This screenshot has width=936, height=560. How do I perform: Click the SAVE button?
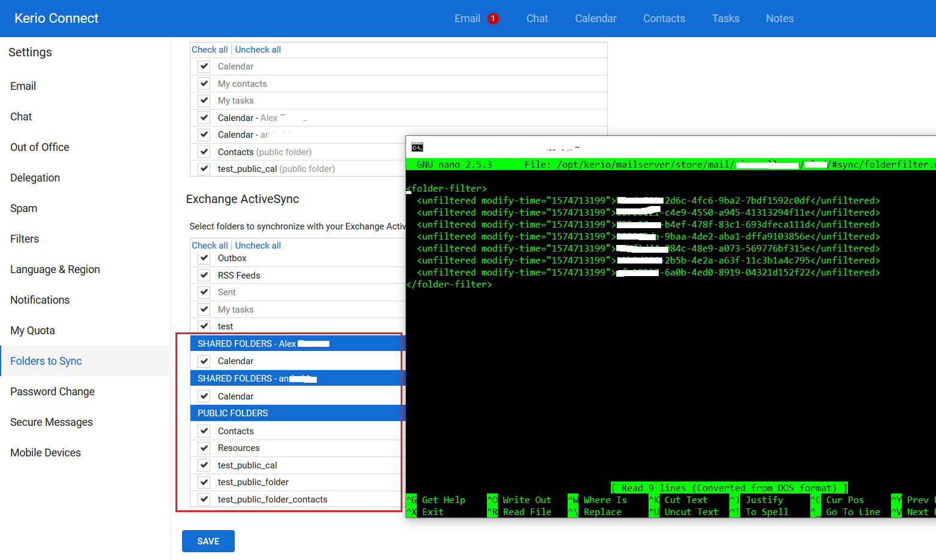(208, 541)
